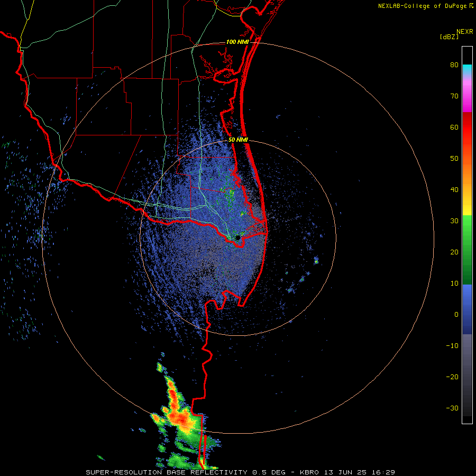Click the 70 dBZ scale value
Screen dimensions: 476x476
(454, 96)
